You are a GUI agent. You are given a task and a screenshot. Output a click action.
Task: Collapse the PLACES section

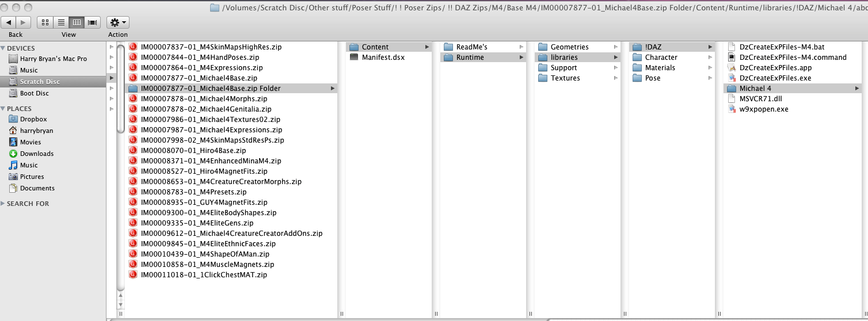tap(3, 109)
